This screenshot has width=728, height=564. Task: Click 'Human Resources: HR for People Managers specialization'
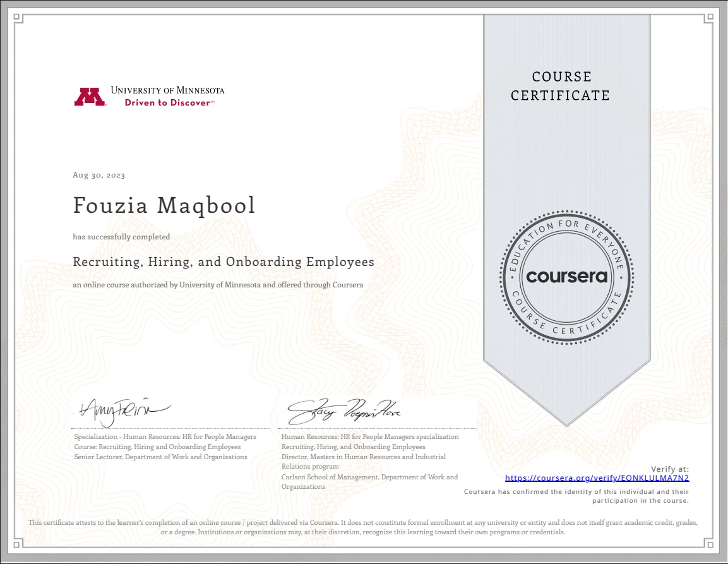370,436
